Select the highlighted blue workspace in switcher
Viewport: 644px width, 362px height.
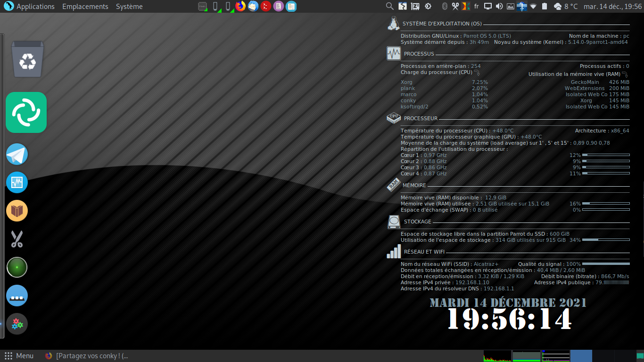coord(581,356)
